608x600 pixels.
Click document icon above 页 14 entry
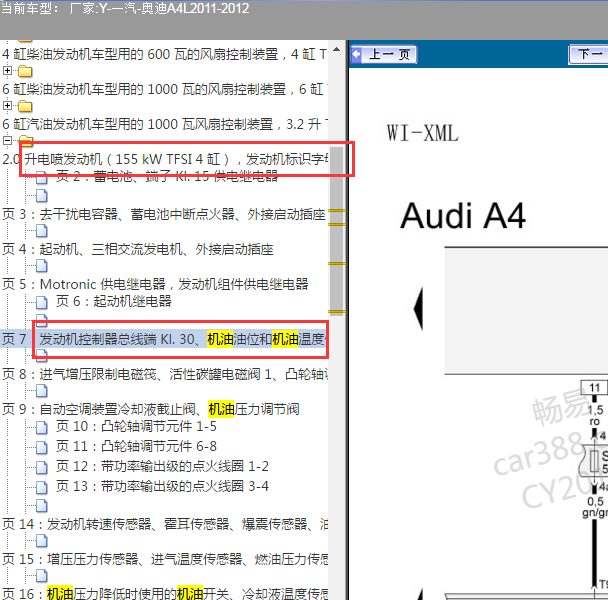(42, 505)
